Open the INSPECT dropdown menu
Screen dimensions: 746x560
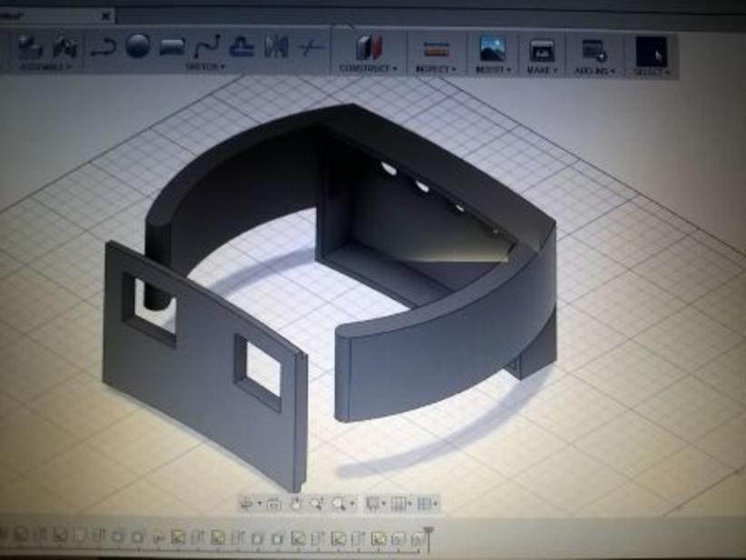437,69
